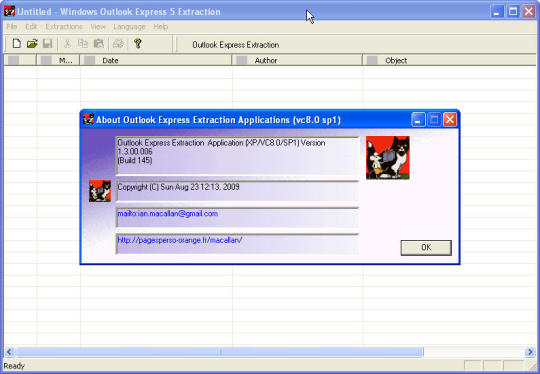This screenshot has width=540, height=374.
Task: Click the Ready status bar text
Action: click(14, 366)
